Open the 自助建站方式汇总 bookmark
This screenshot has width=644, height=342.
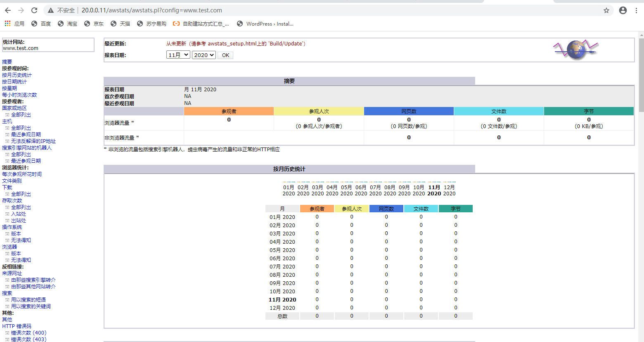click(201, 24)
